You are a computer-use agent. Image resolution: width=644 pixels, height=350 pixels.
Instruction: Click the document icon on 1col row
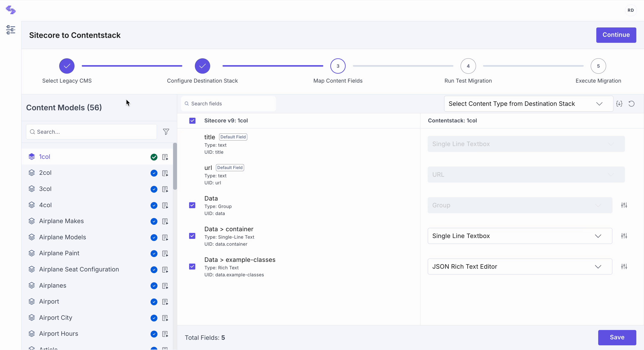(165, 157)
